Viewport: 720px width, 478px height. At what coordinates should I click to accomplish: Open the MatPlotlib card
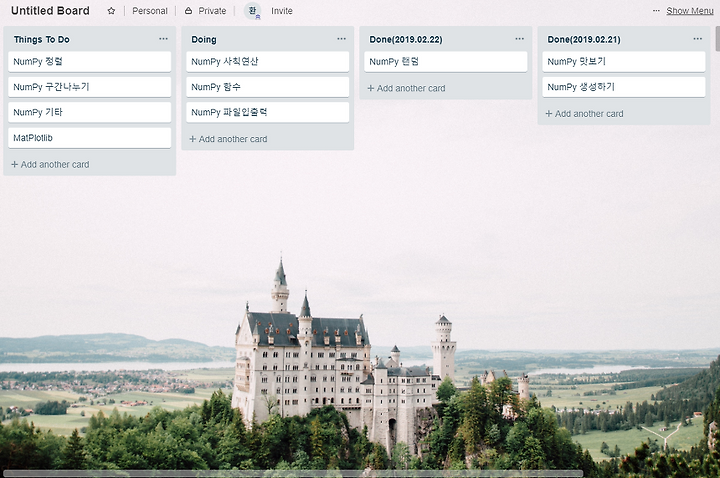click(x=90, y=138)
